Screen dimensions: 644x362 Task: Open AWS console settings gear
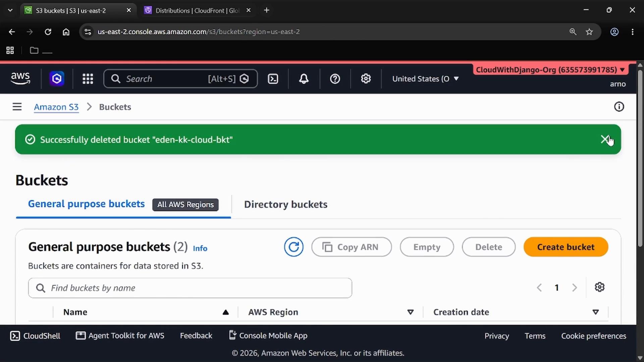(x=366, y=79)
